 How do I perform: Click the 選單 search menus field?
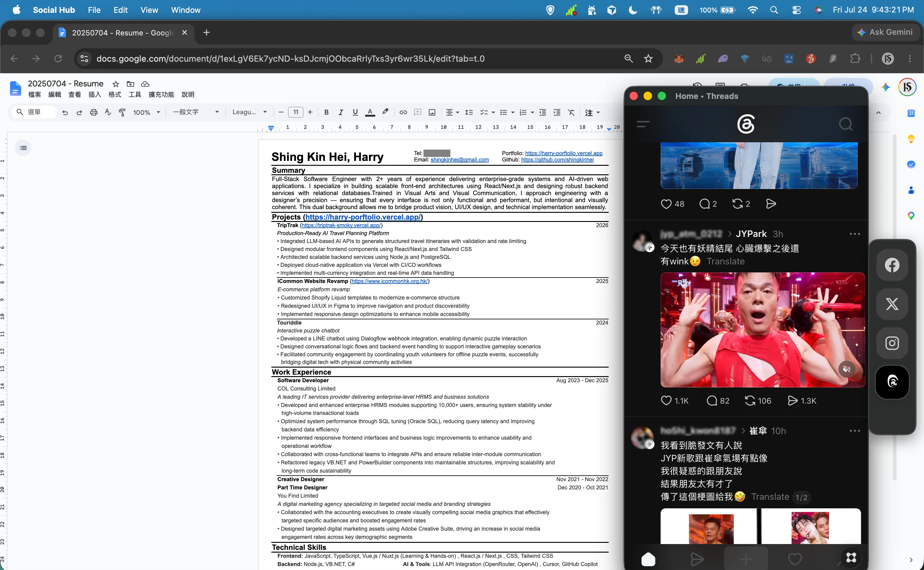pyautogui.click(x=34, y=112)
